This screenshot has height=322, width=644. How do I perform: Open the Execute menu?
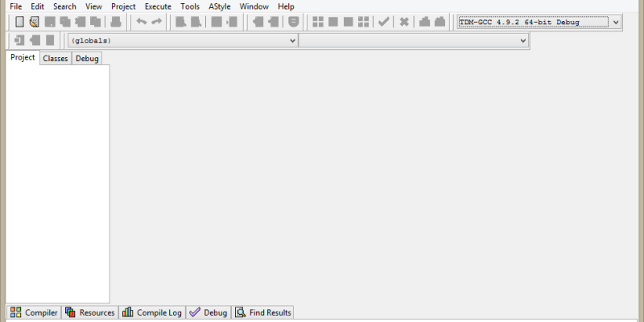pos(158,6)
